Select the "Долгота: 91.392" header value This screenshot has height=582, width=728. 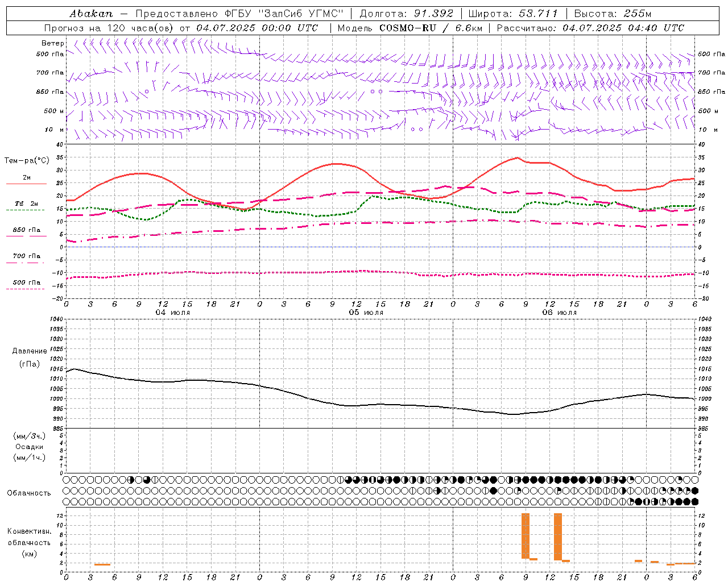pyautogui.click(x=407, y=13)
